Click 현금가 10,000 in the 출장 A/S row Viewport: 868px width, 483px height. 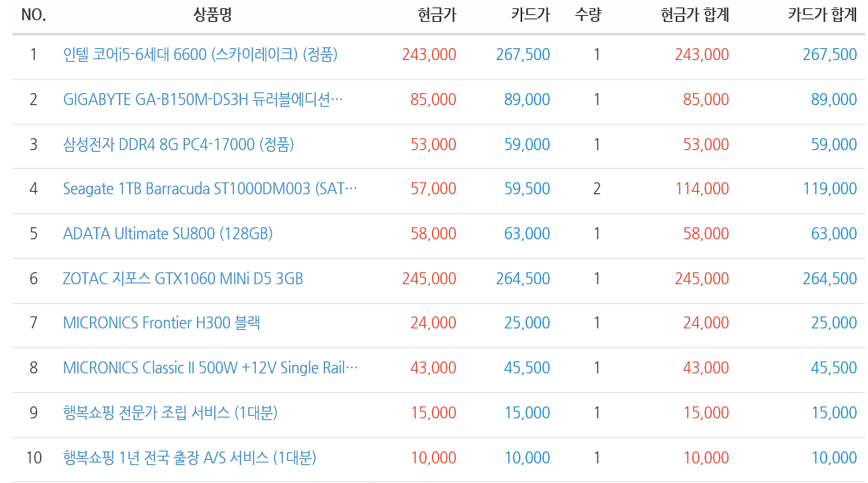433,457
